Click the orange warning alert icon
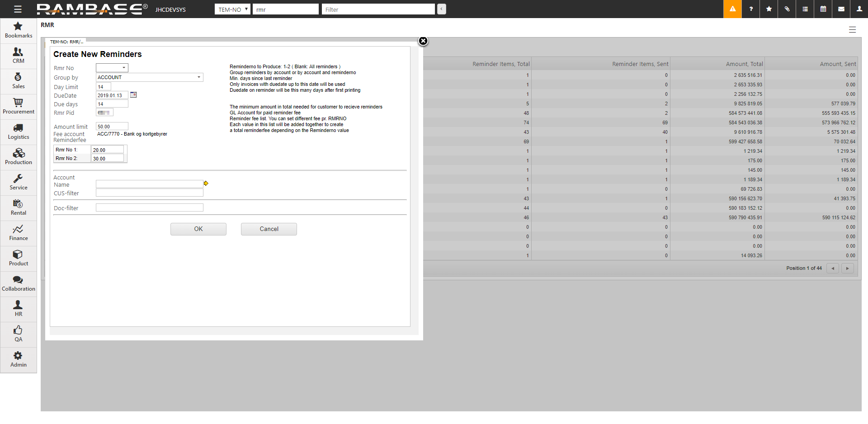Screen dimensions: 868x424 [x=732, y=9]
